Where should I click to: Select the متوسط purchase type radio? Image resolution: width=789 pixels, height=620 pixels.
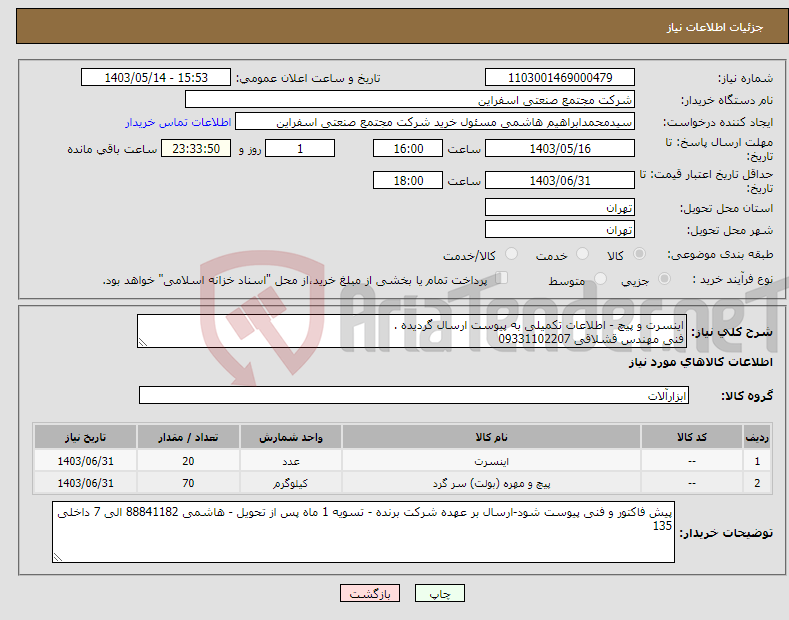(x=600, y=278)
